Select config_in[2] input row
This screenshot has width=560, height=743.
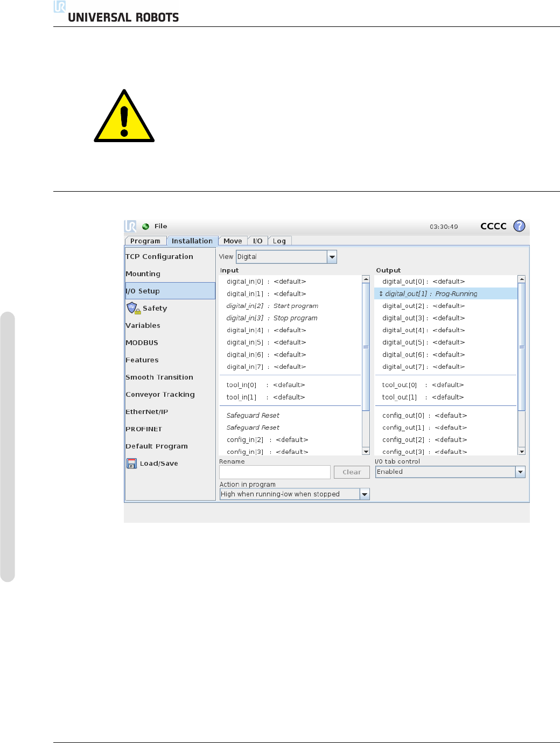click(290, 440)
